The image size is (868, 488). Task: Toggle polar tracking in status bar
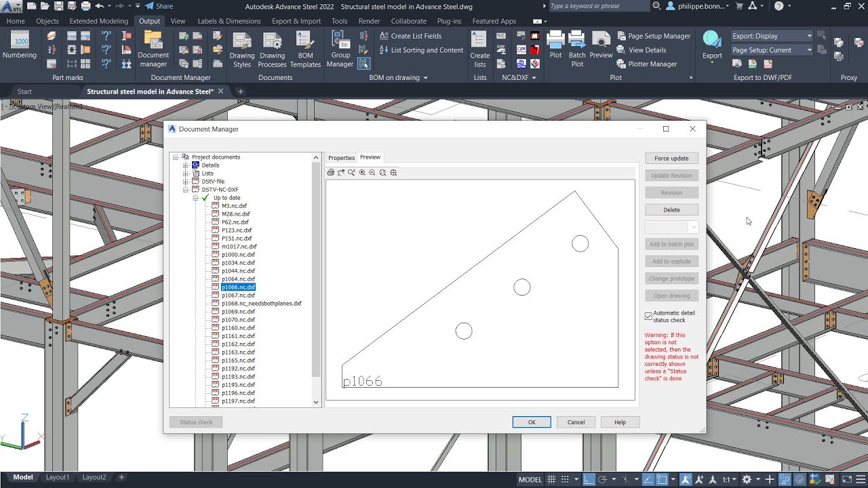602,479
